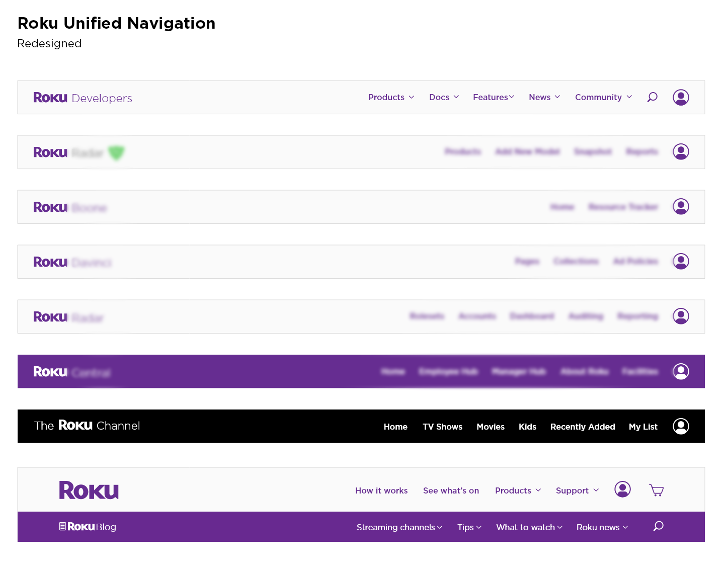Open TV Shows in The Roku Channel bar
This screenshot has width=728, height=574.
pyautogui.click(x=442, y=427)
